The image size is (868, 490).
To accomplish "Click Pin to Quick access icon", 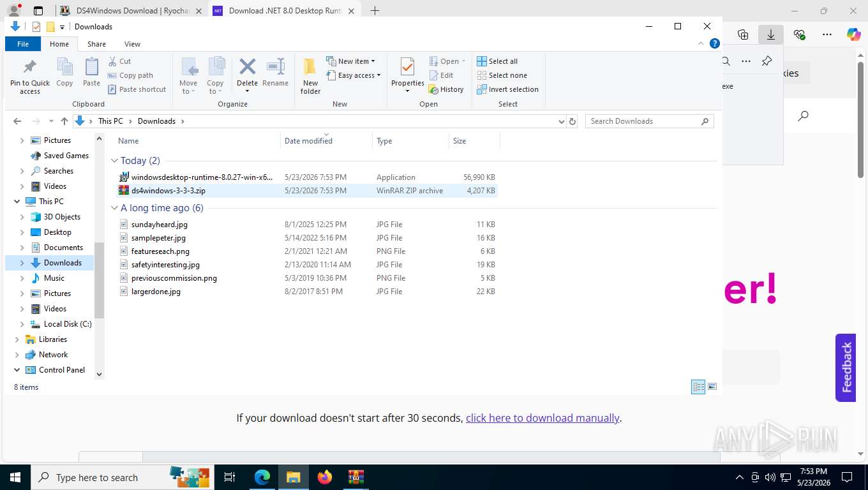I will 30,76.
